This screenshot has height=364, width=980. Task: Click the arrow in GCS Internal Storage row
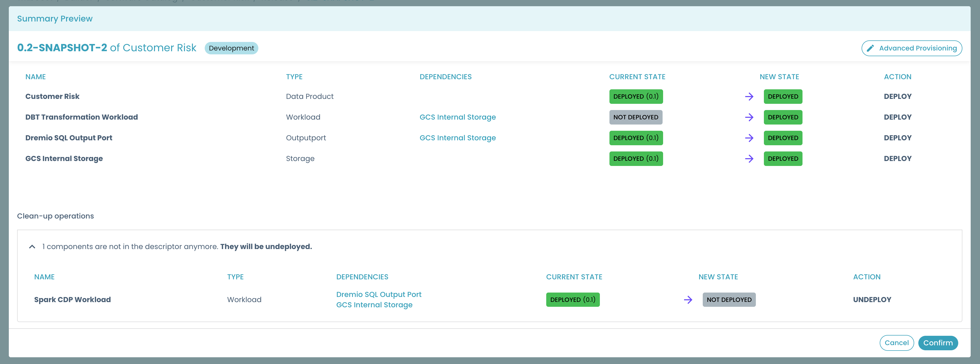pyautogui.click(x=749, y=158)
